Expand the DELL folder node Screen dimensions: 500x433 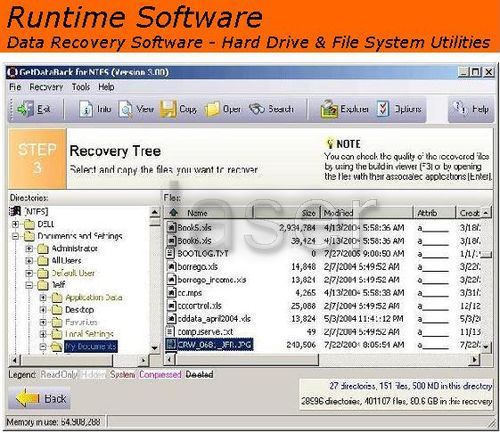15,224
